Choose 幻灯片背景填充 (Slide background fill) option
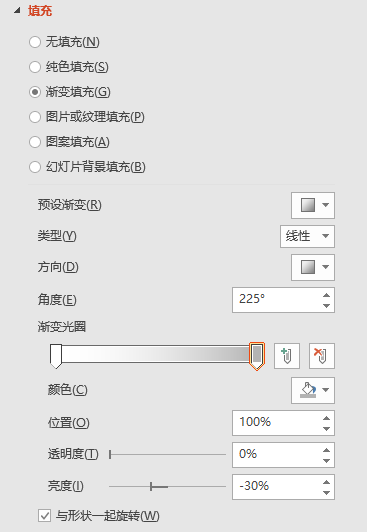 pos(87,167)
